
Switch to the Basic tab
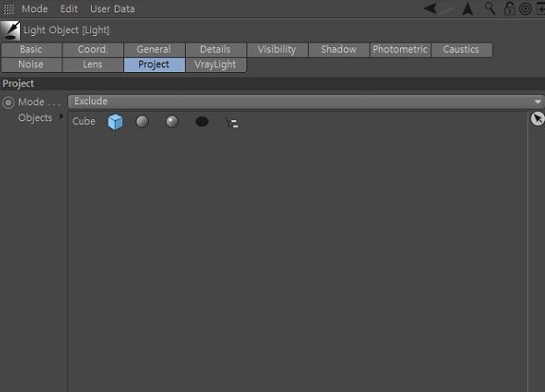point(31,49)
